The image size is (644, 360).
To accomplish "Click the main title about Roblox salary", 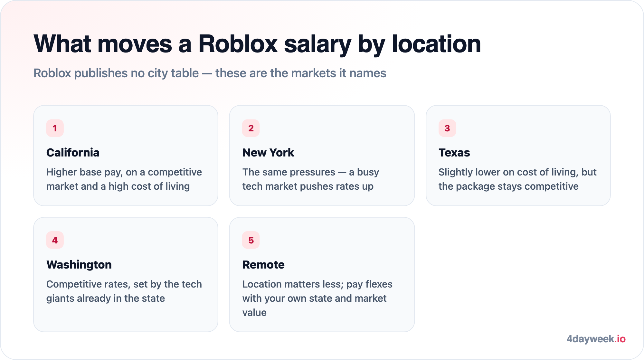I will tap(257, 44).
